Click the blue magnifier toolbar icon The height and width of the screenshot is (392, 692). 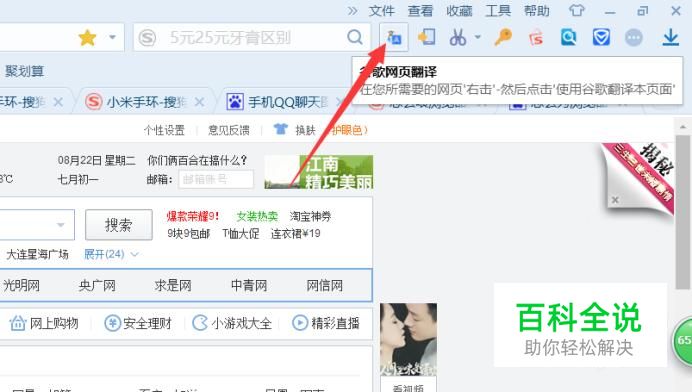pyautogui.click(x=568, y=38)
